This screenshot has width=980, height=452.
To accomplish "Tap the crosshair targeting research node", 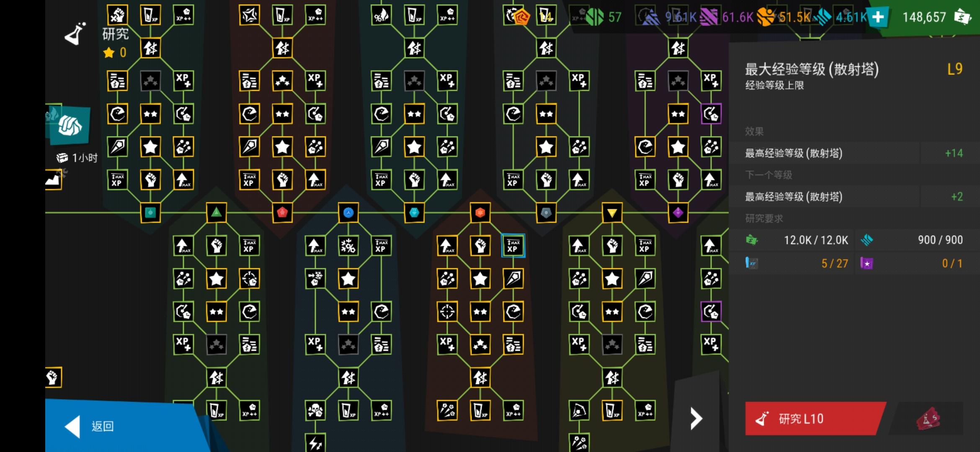I will pos(447,311).
